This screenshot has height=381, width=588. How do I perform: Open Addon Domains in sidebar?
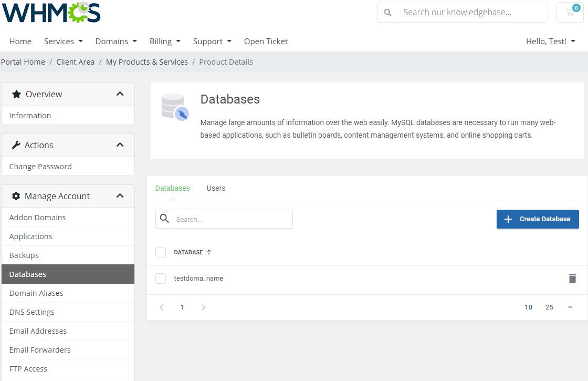pyautogui.click(x=68, y=218)
